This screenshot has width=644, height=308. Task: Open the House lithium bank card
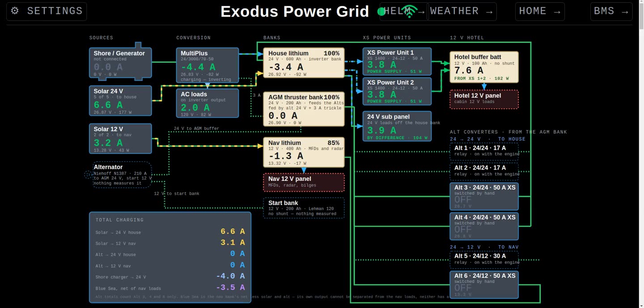304,63
